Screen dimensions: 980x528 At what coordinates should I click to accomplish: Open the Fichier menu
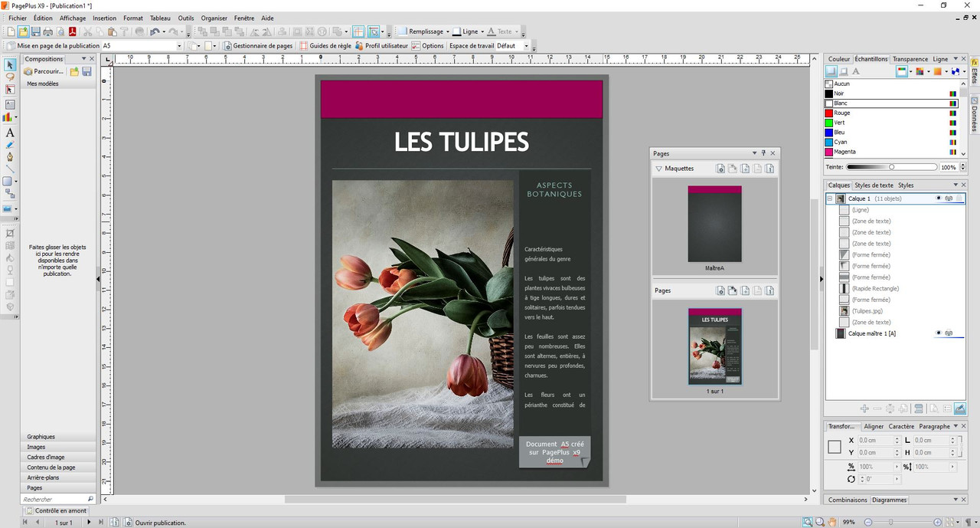point(18,18)
